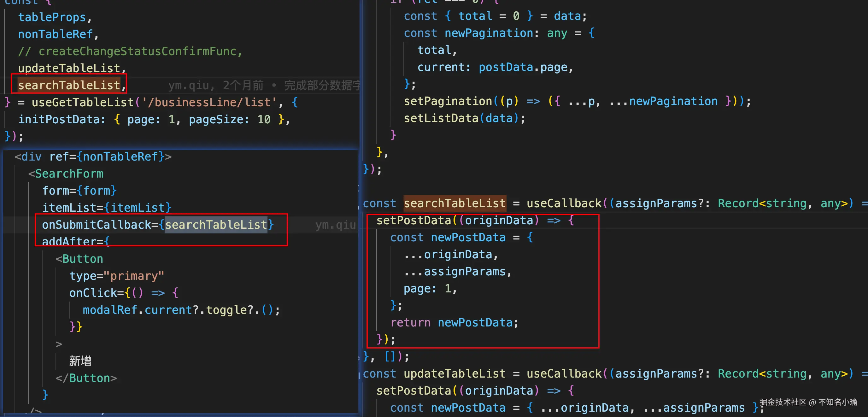The height and width of the screenshot is (417, 868).
Task: Click the commented createChangeStatusConfirmFunc line
Action: (x=130, y=51)
